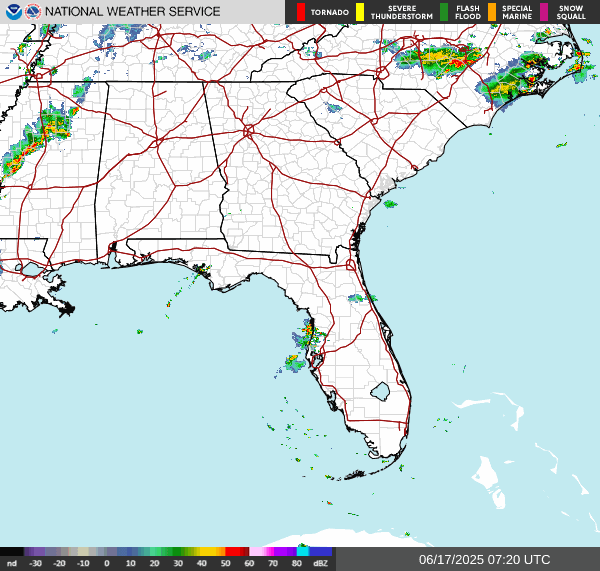Click the magenta Snow Squall legend swatch
600x571 pixels.
coord(544,12)
